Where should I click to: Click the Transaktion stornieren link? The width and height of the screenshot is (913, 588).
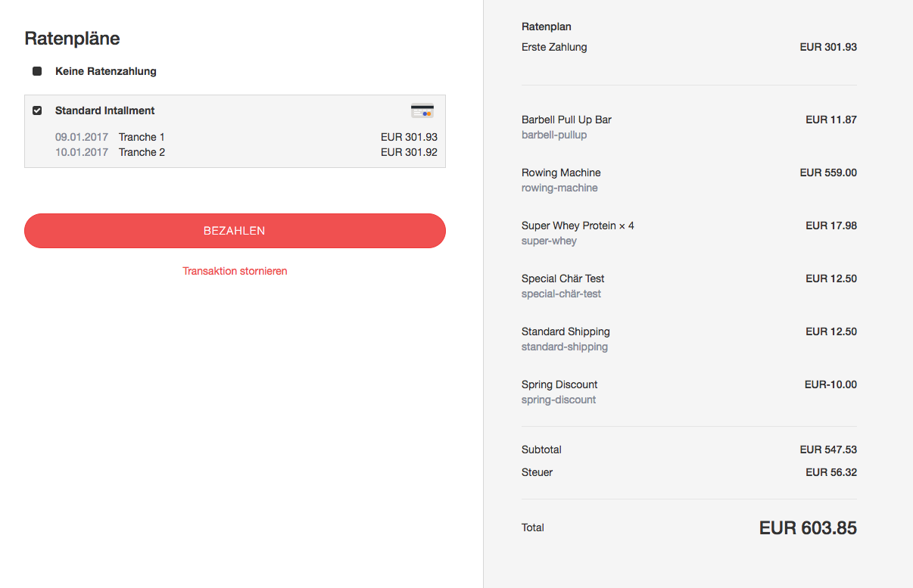[x=235, y=271]
